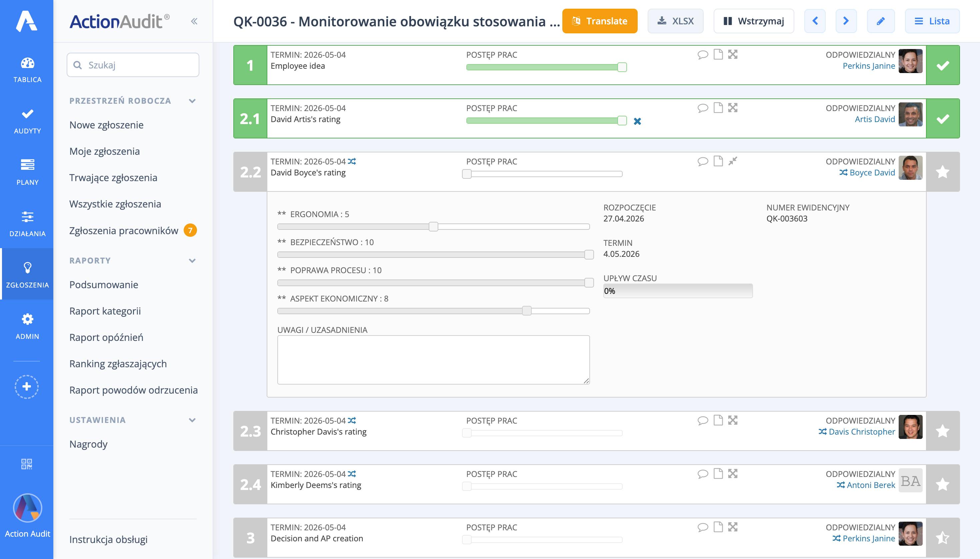Screen dimensions: 980x559
Task: Click the shuffle icon beside Boyce David
Action: pos(843,172)
